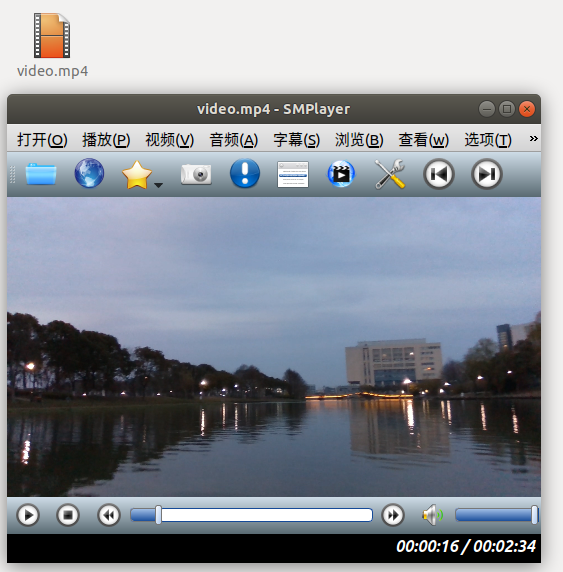This screenshot has width=563, height=572.
Task: Open the playlist toolbar icon
Action: click(293, 174)
